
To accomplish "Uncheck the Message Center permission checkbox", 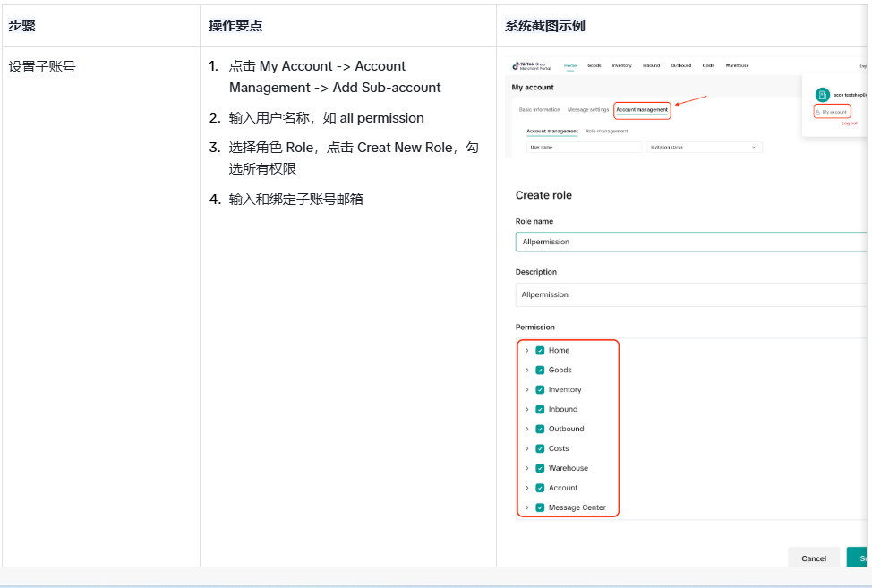I will click(x=540, y=508).
